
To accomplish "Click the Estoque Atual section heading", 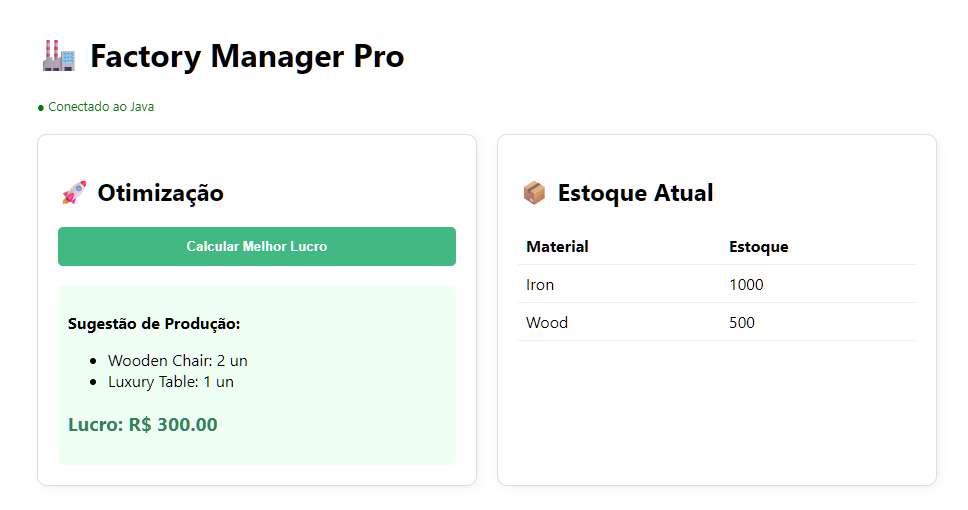I will [x=635, y=193].
